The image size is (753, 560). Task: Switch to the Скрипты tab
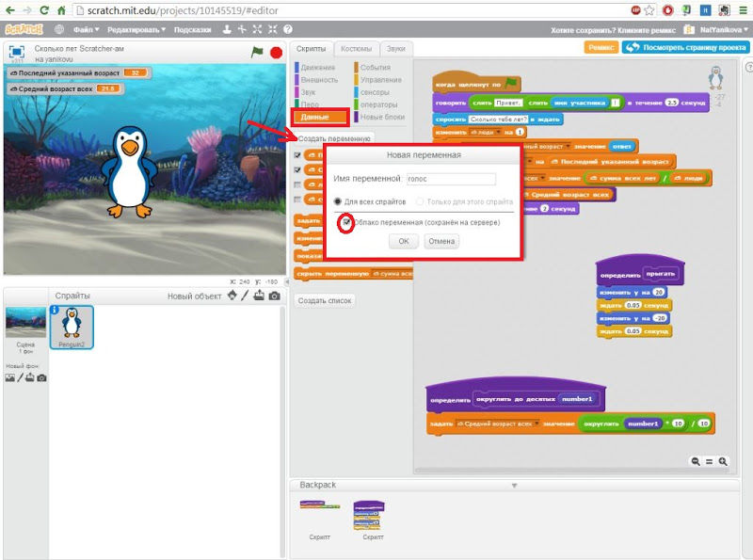pos(311,49)
